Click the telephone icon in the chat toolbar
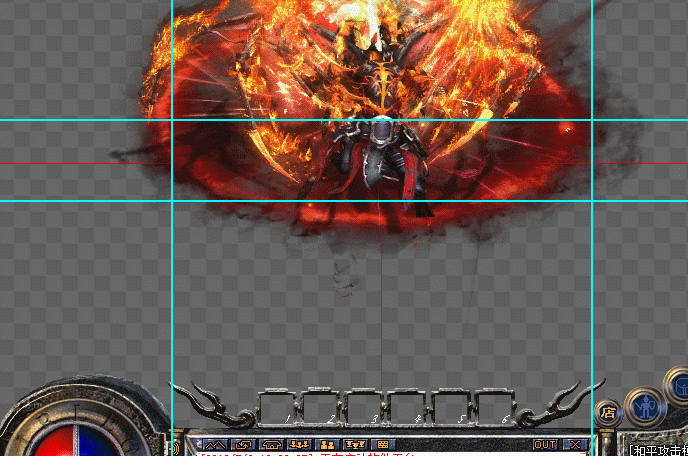The image size is (688, 456). pos(271,445)
